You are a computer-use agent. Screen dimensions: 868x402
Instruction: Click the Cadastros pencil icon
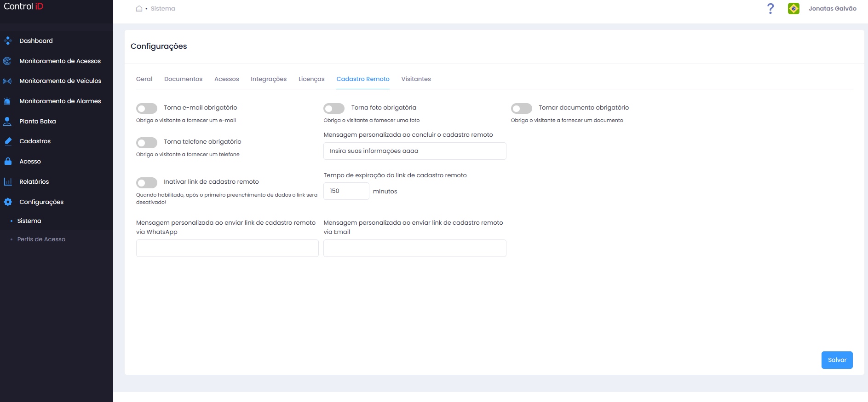7,141
